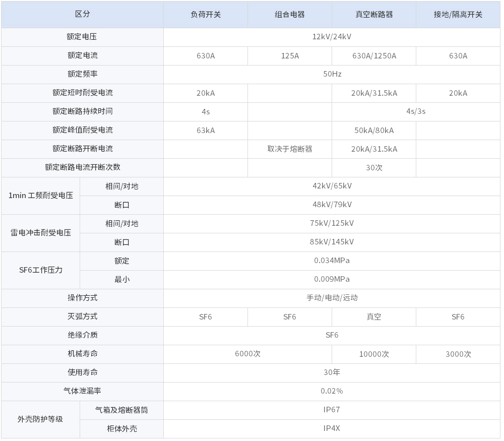Select the 30次 cell
The width and height of the screenshot is (504, 441).
tap(374, 168)
